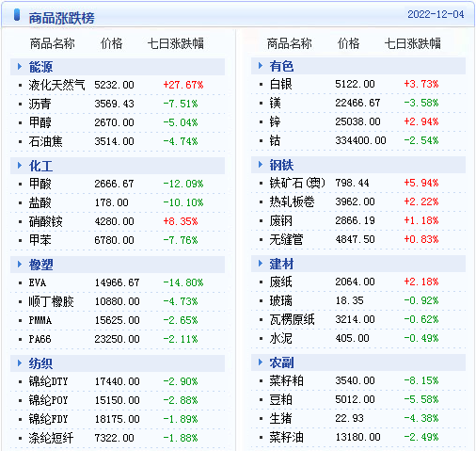The width and height of the screenshot is (476, 451).
Task: Open the 化工 category heading
Action: point(40,166)
